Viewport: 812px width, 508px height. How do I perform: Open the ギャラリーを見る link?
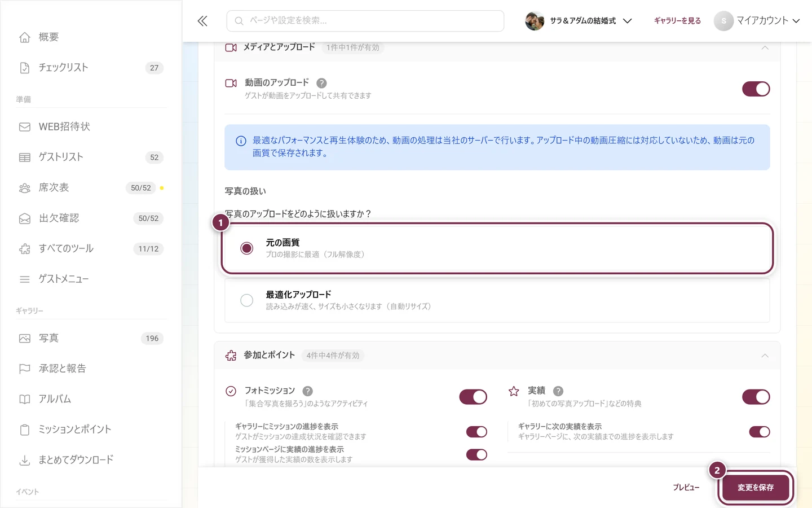tap(677, 21)
